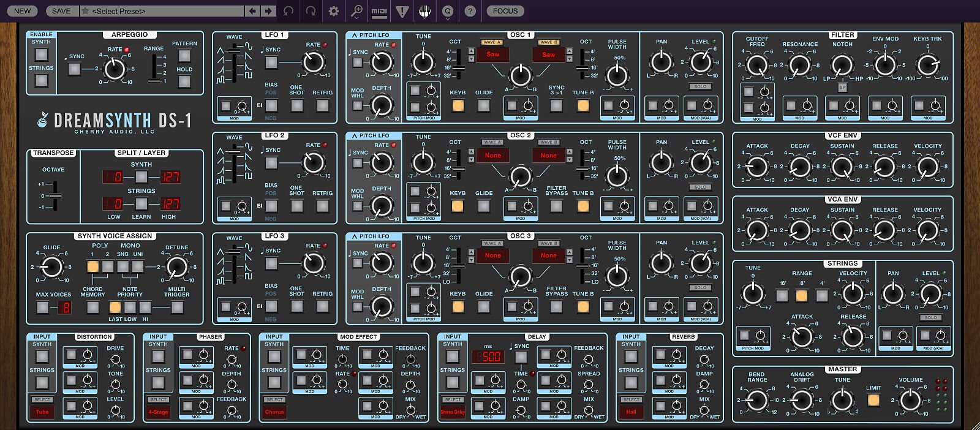980x430 pixels.
Task: Click the SAVE preset button
Action: coord(61,11)
